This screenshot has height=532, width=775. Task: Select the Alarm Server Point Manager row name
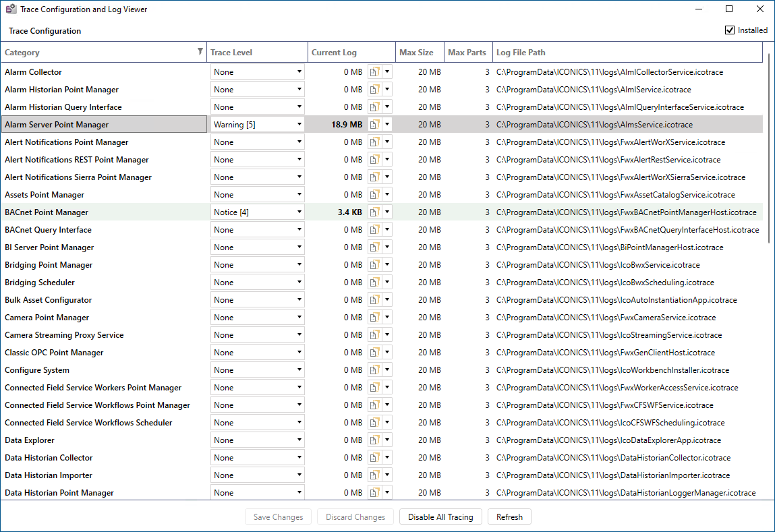coord(57,125)
